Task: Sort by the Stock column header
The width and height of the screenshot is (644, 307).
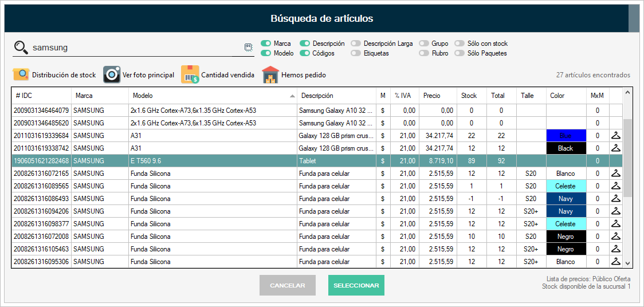Action: click(472, 96)
